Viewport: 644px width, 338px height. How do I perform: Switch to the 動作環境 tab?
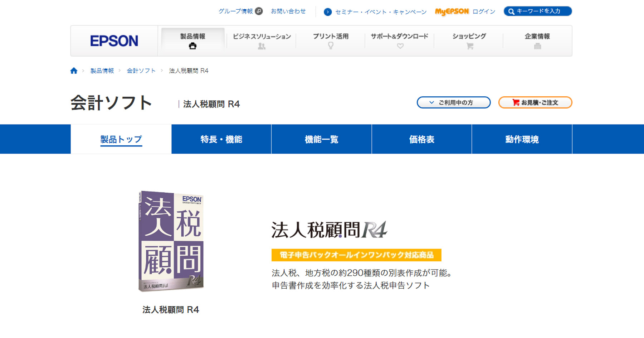[x=522, y=139]
